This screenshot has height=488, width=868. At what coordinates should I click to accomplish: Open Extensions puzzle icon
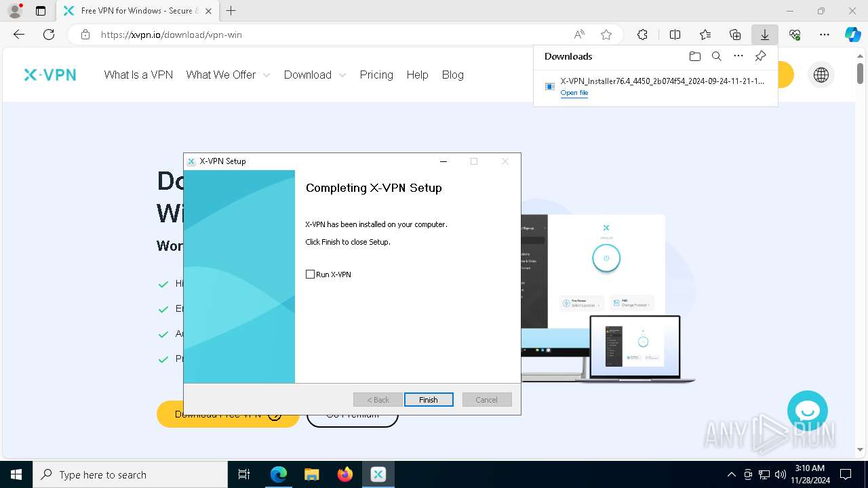pos(642,35)
